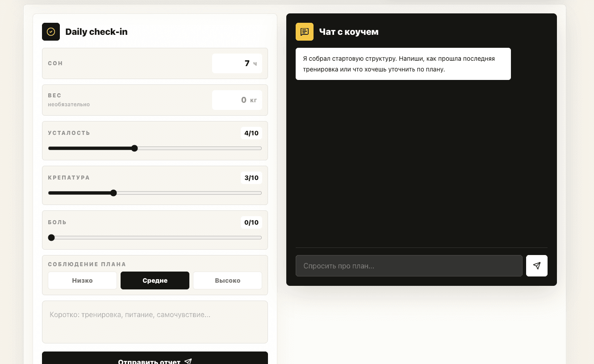
Task: Select Средне plan adherence option
Action: (155, 280)
